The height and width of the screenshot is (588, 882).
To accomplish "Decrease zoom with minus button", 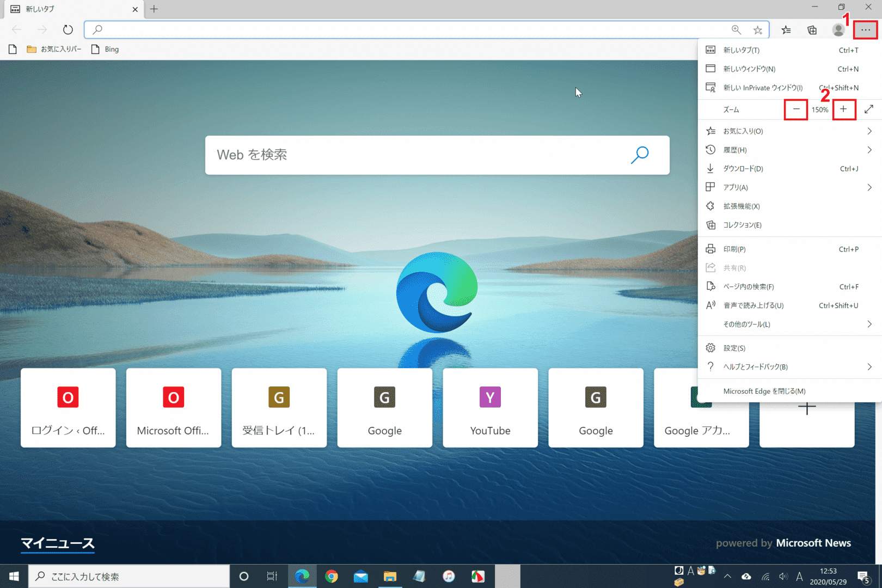I will coord(796,109).
